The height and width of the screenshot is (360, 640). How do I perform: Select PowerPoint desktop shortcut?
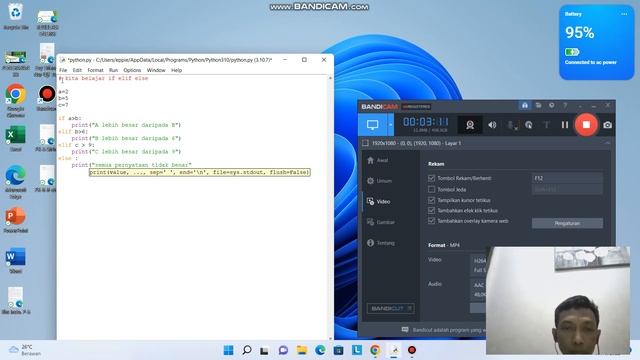pyautogui.click(x=16, y=220)
